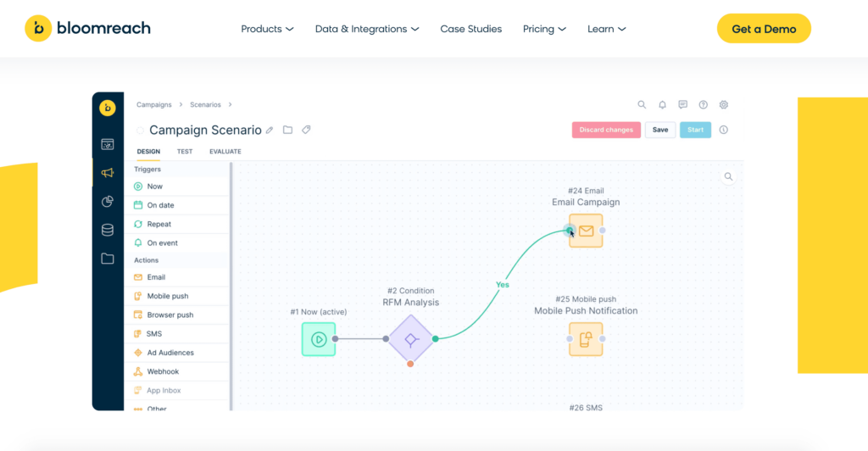
Task: Click the app search icon in top bar
Action: [642, 104]
